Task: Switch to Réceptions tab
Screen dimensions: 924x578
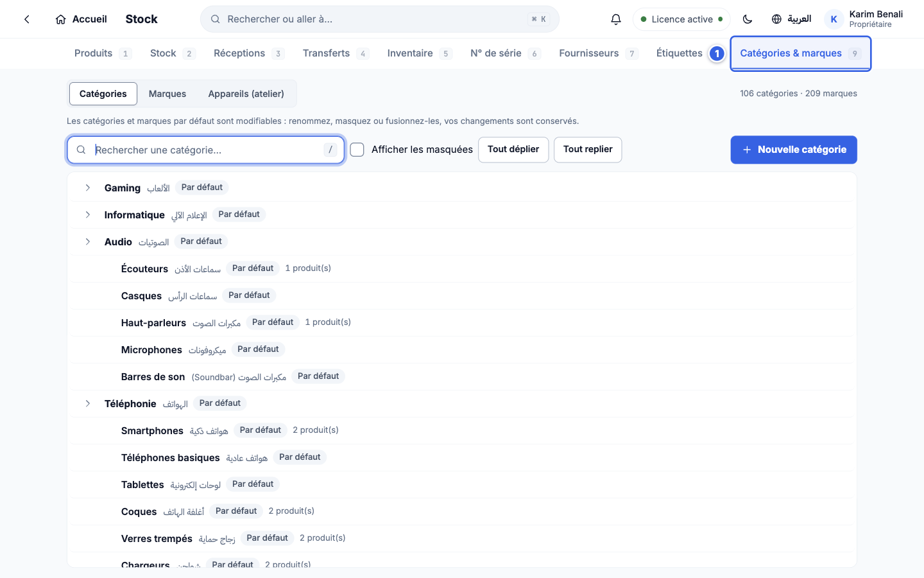Action: point(248,53)
